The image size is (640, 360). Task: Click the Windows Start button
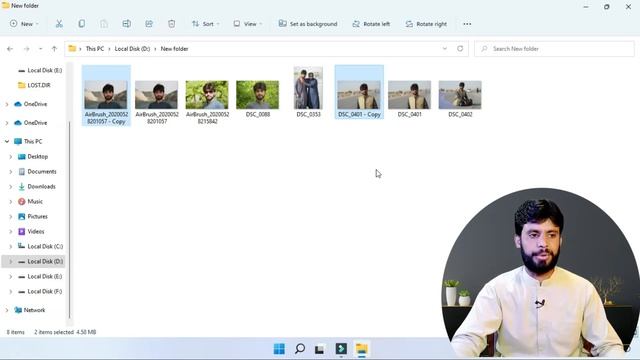point(279,349)
